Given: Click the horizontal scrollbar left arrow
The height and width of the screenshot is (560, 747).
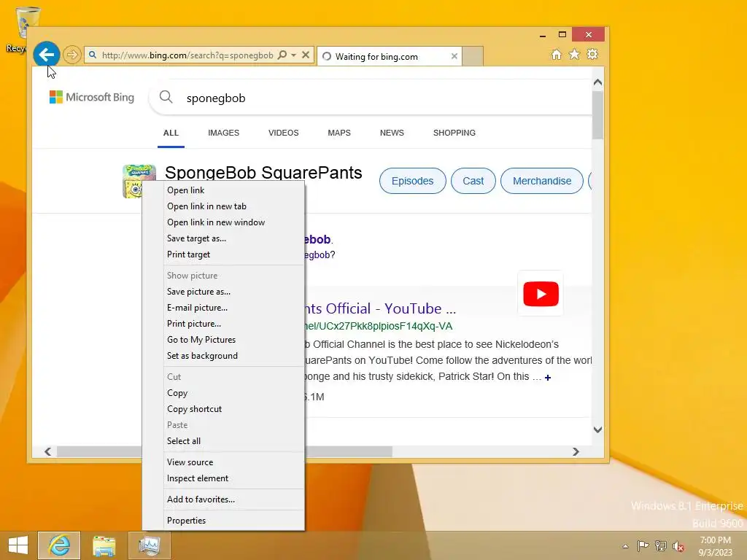Looking at the screenshot, I should point(47,451).
